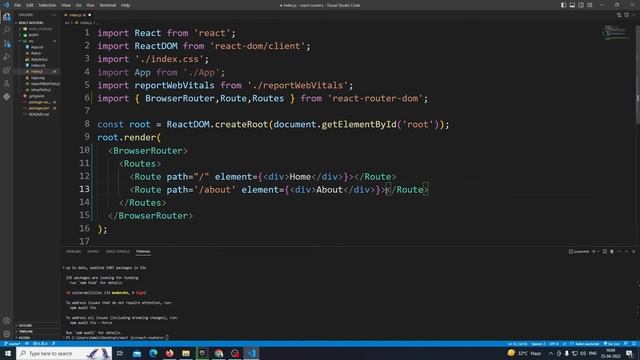Viewport: 640px width, 360px height.
Task: Open Firefox from the taskbar
Action: coord(169,353)
